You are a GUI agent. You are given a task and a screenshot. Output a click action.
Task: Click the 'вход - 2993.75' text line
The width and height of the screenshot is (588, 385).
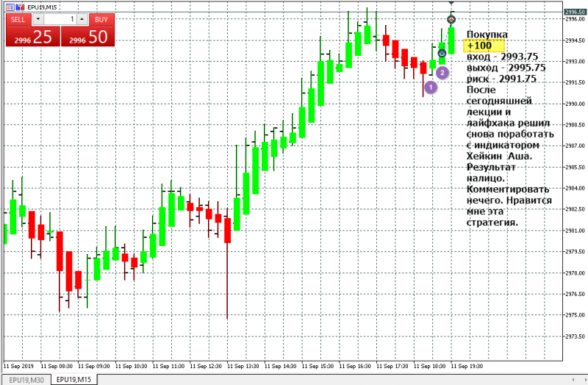coord(503,57)
